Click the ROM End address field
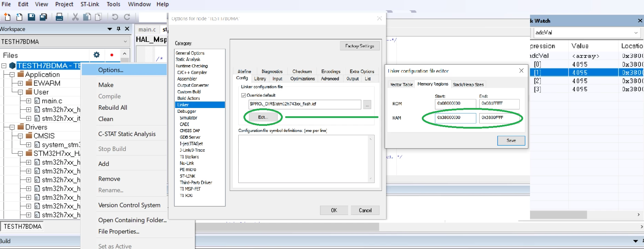 (499, 104)
